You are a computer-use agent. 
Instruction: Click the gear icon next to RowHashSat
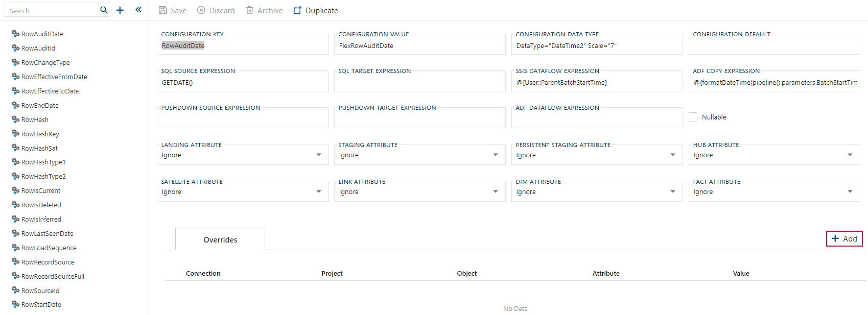click(16, 148)
